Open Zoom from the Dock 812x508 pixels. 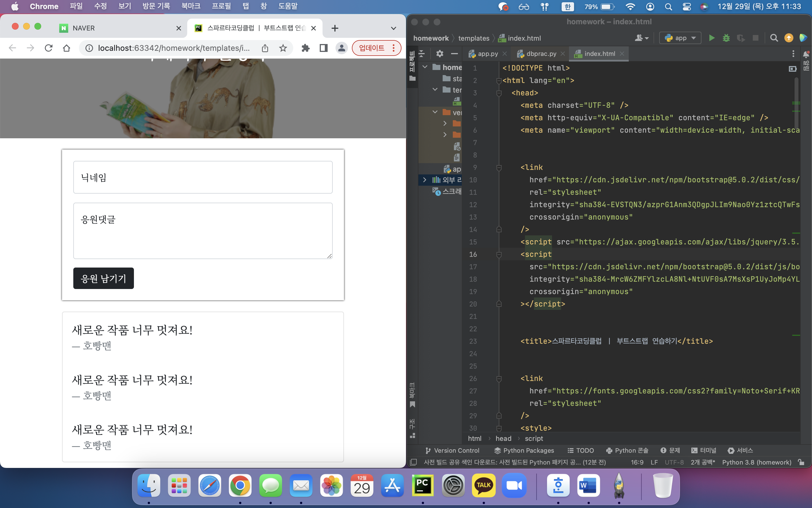(514, 485)
